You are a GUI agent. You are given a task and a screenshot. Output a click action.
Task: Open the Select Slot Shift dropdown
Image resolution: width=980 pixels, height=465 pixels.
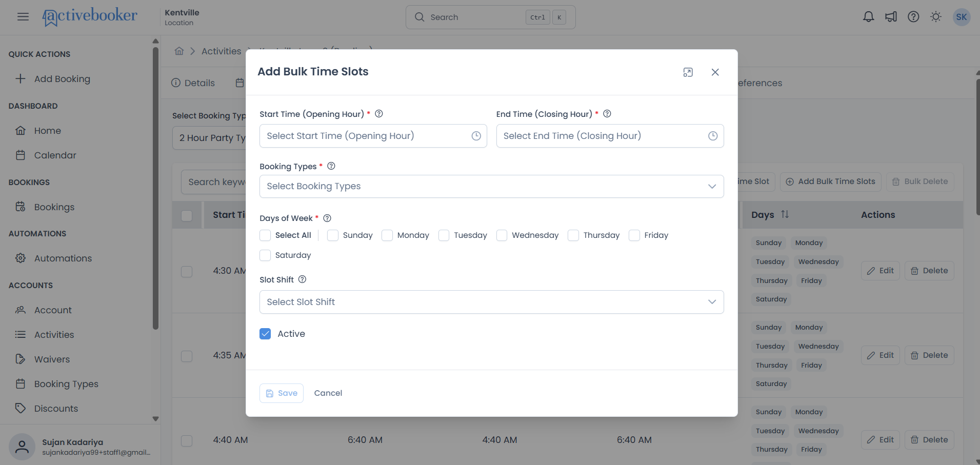pos(491,302)
